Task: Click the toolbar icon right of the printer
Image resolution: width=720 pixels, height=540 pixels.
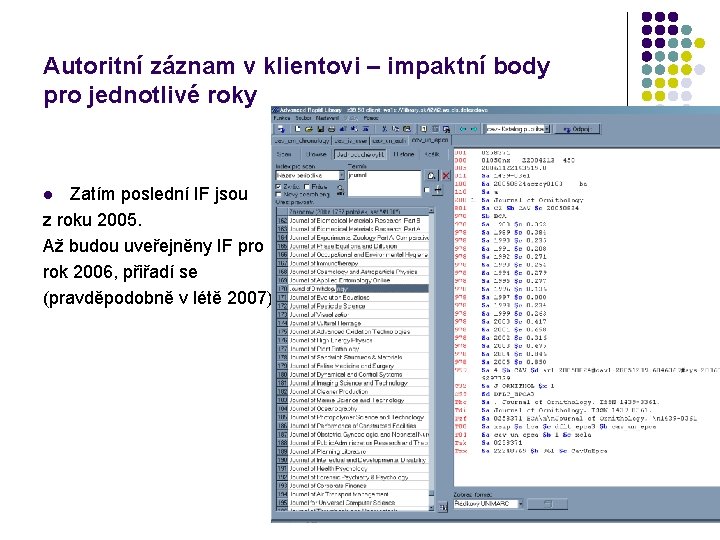Action: pyautogui.click(x=343, y=129)
